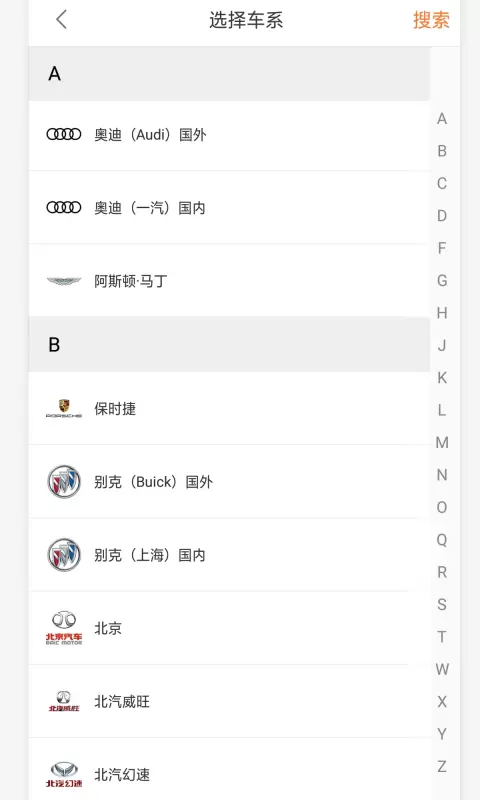Click the Audi (国外) four-rings logo
Image resolution: width=480 pixels, height=800 pixels.
pos(64,135)
